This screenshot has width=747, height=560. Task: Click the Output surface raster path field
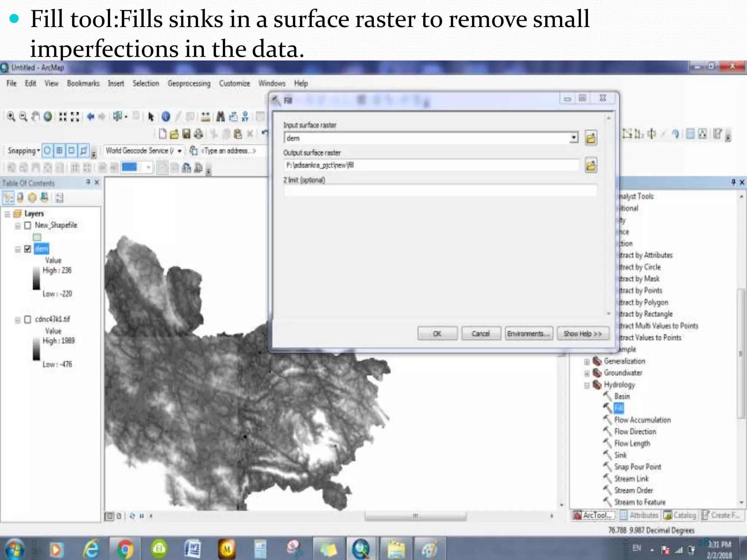(431, 165)
